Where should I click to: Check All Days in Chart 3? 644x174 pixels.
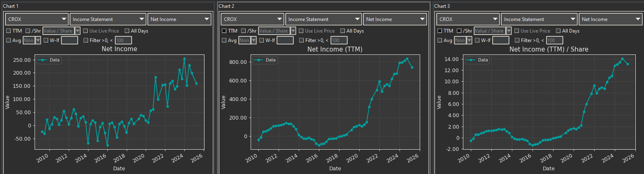click(558, 31)
